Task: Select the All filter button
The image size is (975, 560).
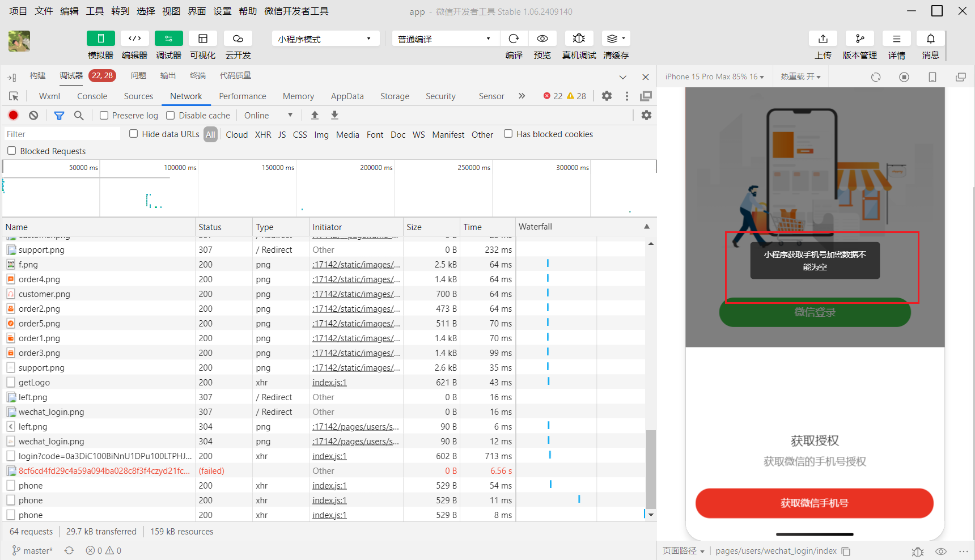Action: (x=211, y=134)
